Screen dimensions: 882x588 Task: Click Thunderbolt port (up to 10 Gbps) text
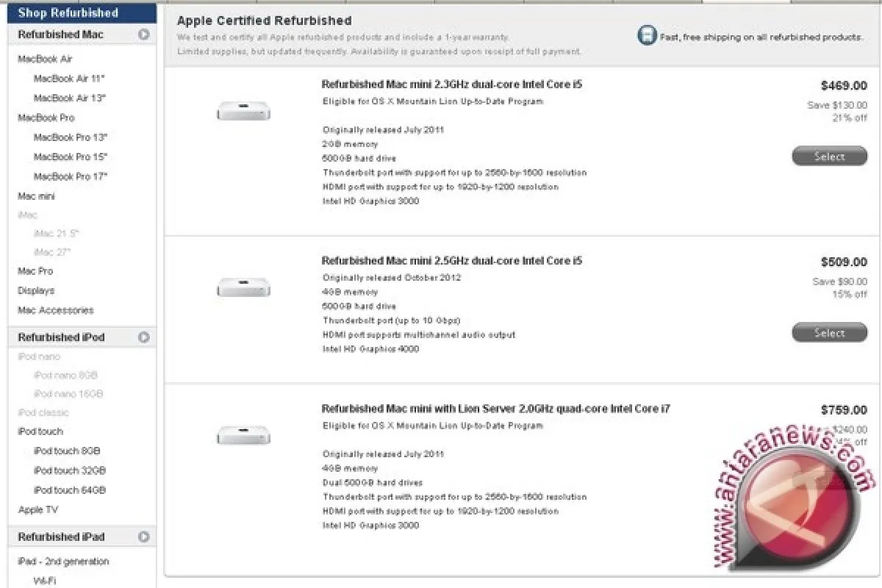pos(391,320)
